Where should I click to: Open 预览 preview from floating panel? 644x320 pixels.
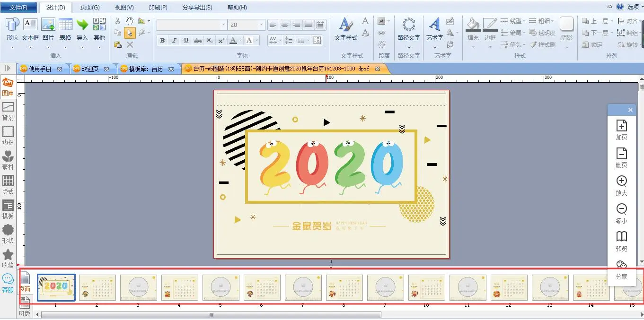pyautogui.click(x=621, y=241)
